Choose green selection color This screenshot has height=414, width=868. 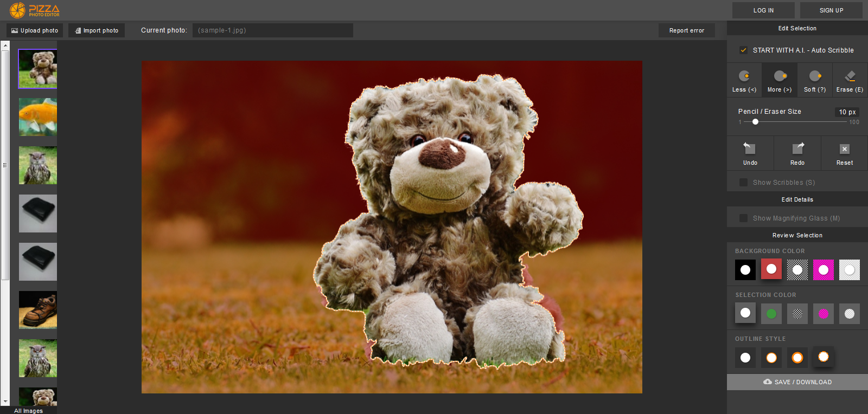point(771,314)
